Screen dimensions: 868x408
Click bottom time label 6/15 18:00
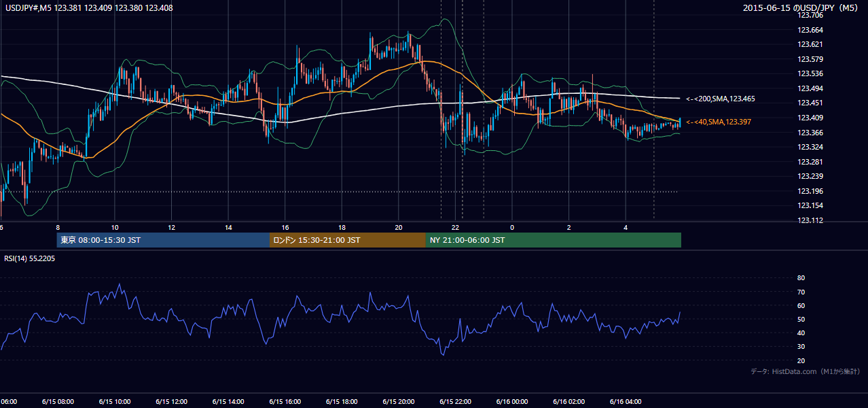(x=342, y=402)
